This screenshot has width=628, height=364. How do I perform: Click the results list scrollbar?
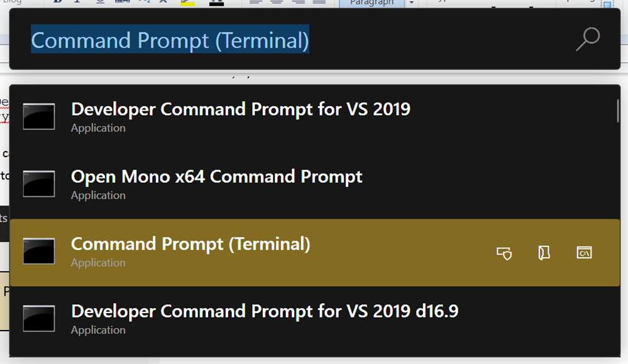pos(618,111)
